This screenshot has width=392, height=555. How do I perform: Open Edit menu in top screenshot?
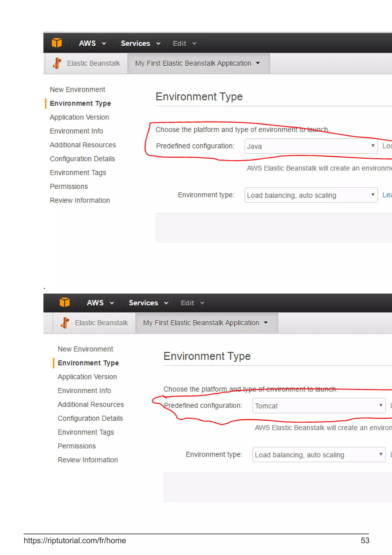(185, 43)
